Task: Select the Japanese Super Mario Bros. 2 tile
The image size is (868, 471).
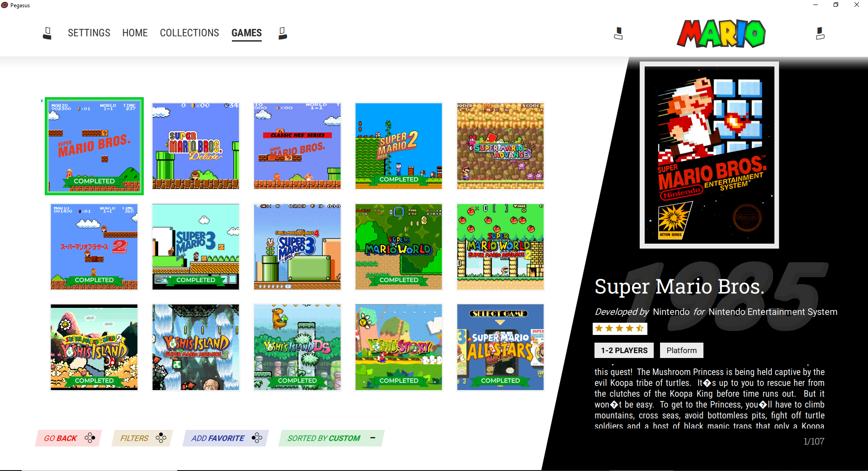Action: 94,247
